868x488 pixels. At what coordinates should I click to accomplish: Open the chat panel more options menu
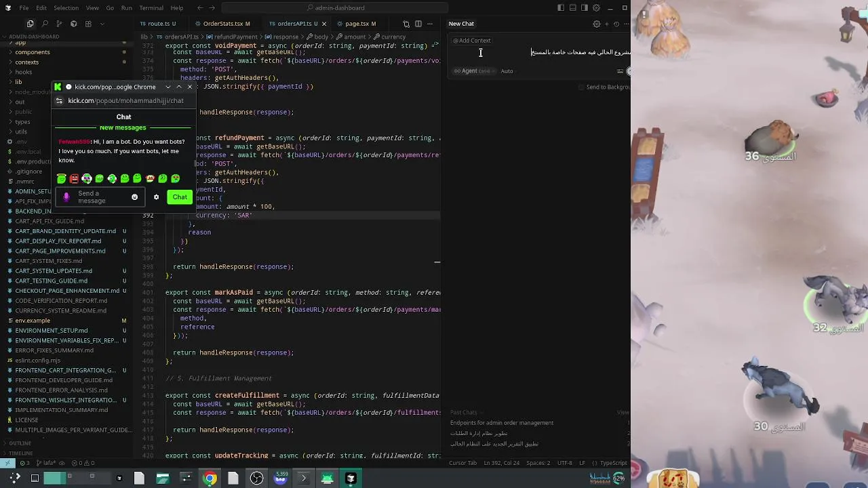[x=625, y=24]
